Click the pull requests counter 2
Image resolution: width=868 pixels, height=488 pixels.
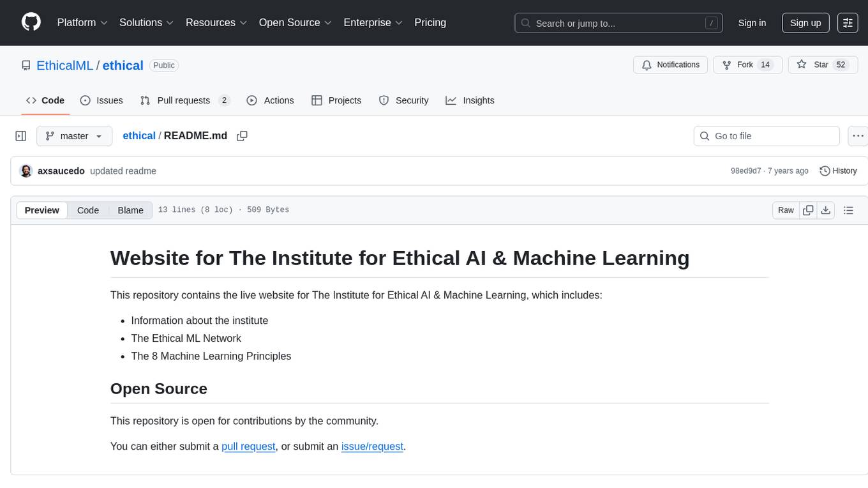click(x=224, y=100)
